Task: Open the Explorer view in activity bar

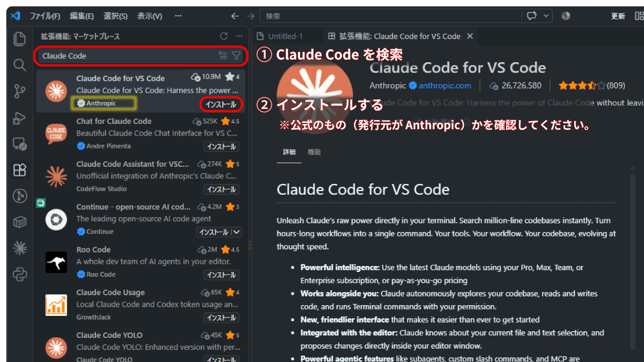Action: [x=20, y=39]
